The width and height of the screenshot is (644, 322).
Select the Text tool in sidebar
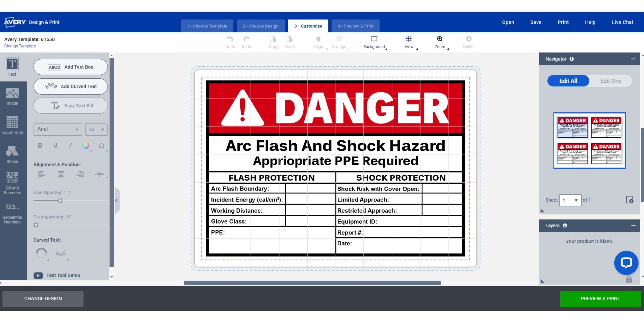point(12,67)
